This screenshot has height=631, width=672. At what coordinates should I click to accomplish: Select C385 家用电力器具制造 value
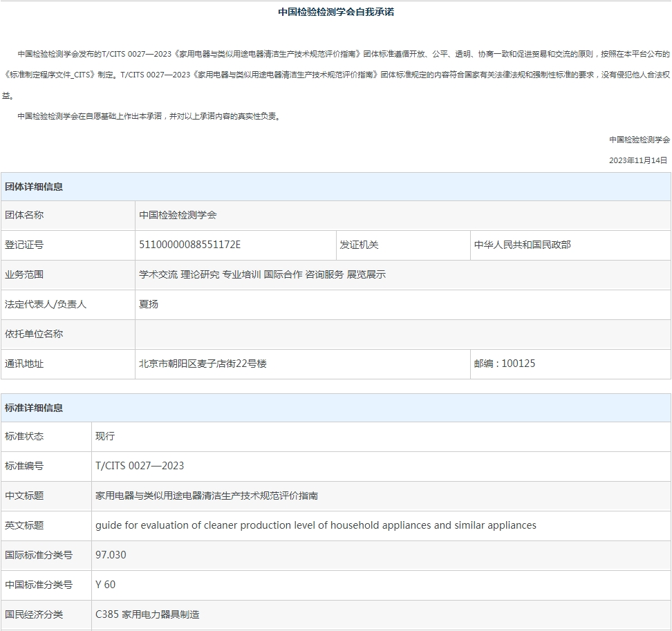147,614
